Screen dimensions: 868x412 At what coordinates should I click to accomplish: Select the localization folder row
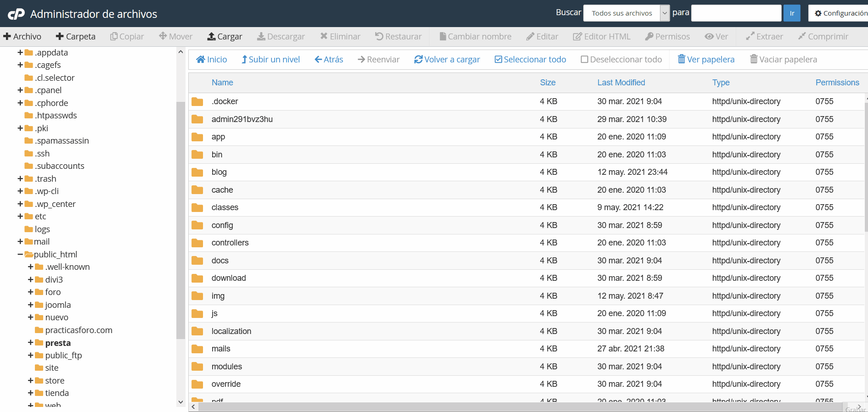point(526,331)
